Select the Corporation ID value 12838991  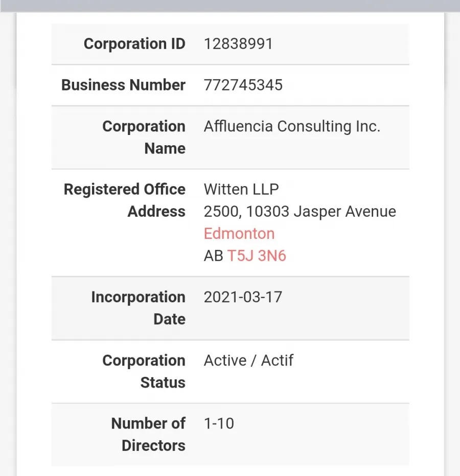click(238, 44)
